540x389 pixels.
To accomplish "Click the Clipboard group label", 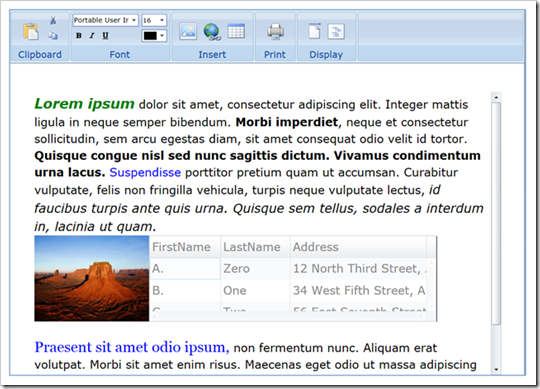I will [40, 55].
